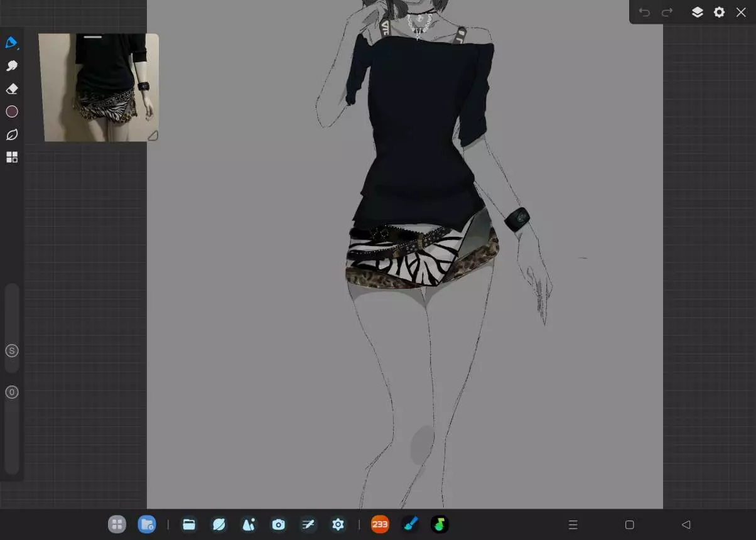Open the orange 233 app in taskbar
Viewport: 756px width, 540px height.
click(x=380, y=524)
